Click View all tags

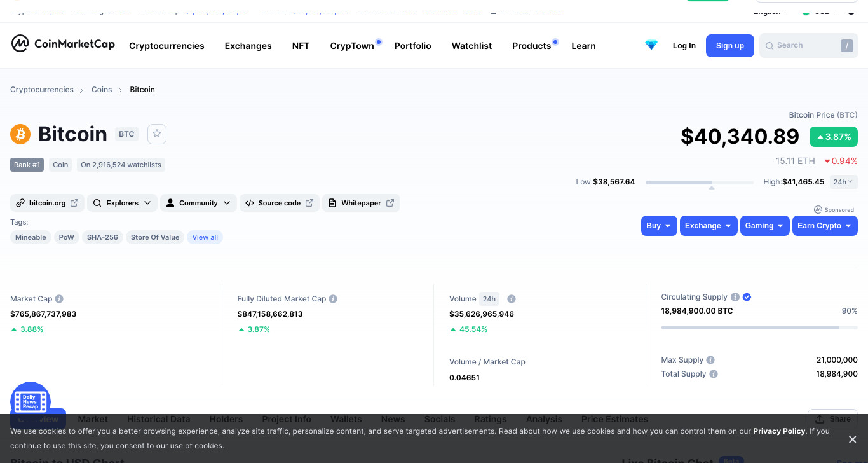tap(205, 237)
